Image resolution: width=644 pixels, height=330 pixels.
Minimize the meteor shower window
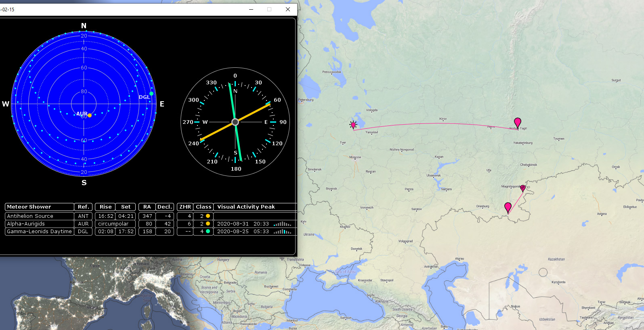[251, 9]
